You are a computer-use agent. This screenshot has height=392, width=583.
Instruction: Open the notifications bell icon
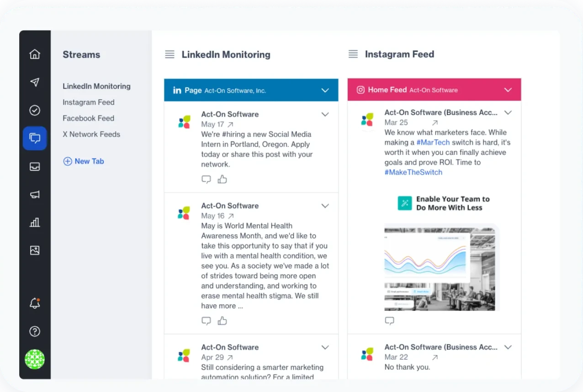[x=35, y=303]
